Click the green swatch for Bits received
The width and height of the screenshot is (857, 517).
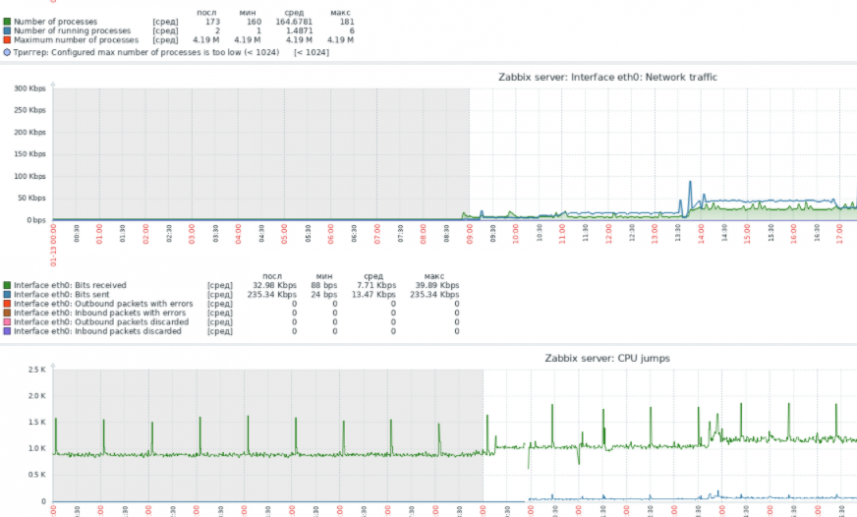point(7,285)
